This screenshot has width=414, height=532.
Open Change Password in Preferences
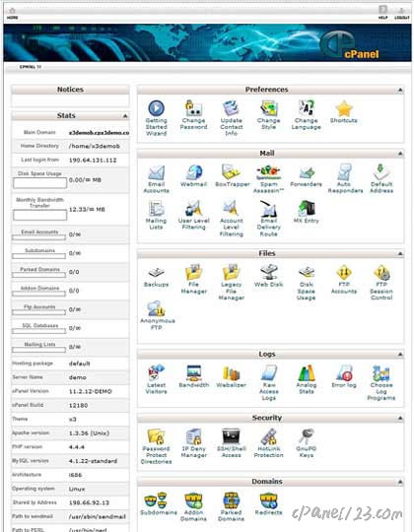[x=193, y=114]
